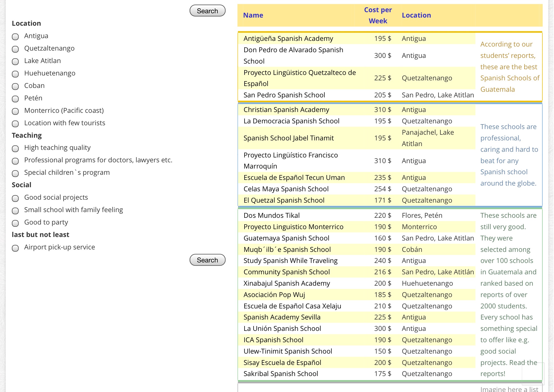Select Special children's program option
This screenshot has height=392, width=554.
pos(15,173)
